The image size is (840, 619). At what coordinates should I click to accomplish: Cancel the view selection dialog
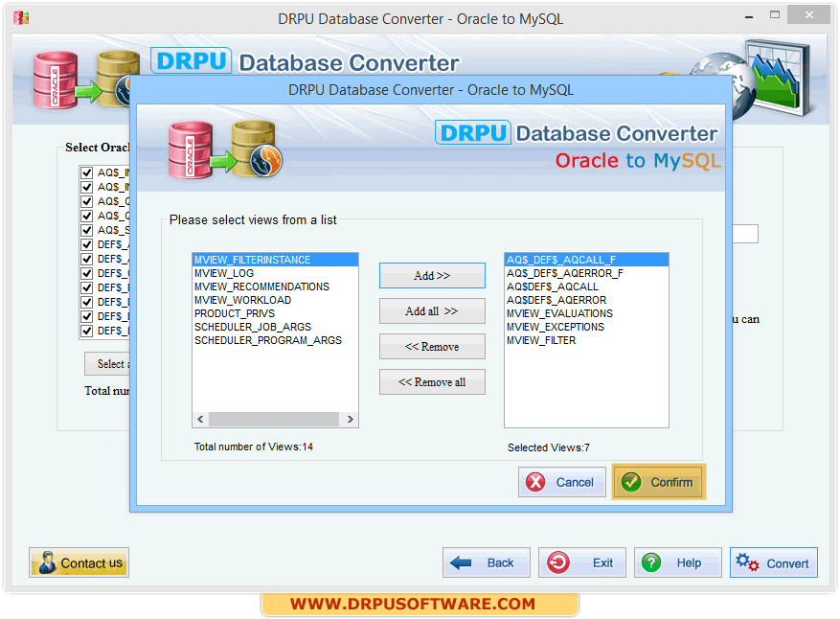click(562, 482)
